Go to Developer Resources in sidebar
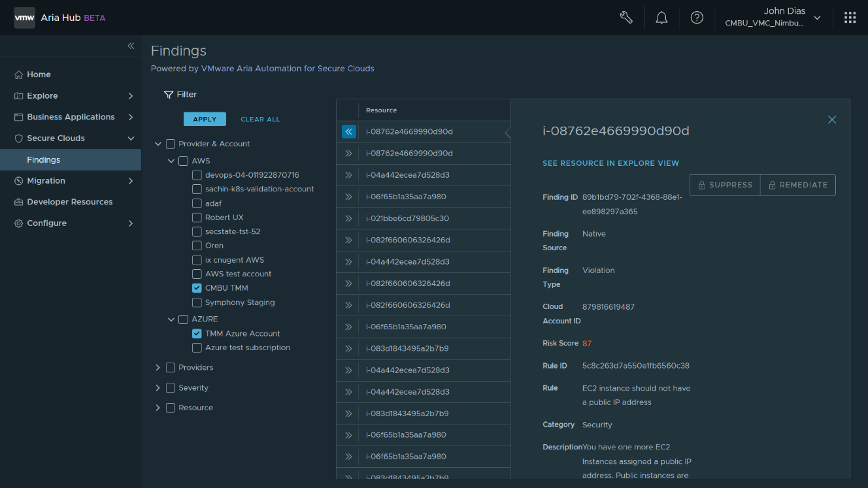Screen dimensions: 868x488 point(69,202)
